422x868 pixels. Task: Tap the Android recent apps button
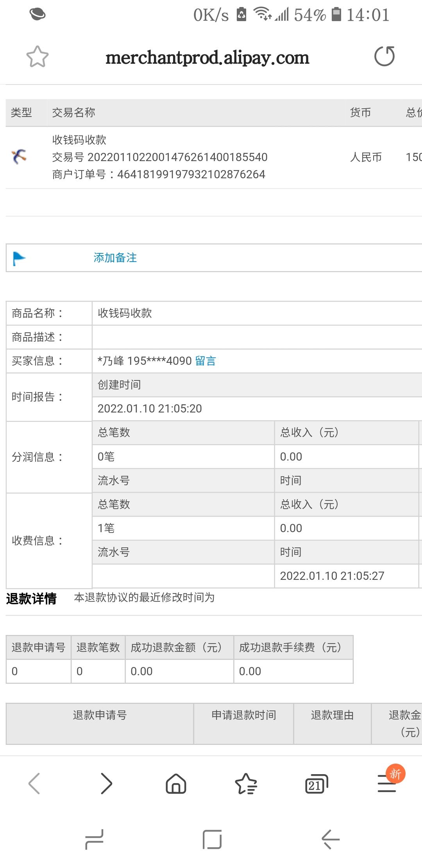pyautogui.click(x=94, y=839)
